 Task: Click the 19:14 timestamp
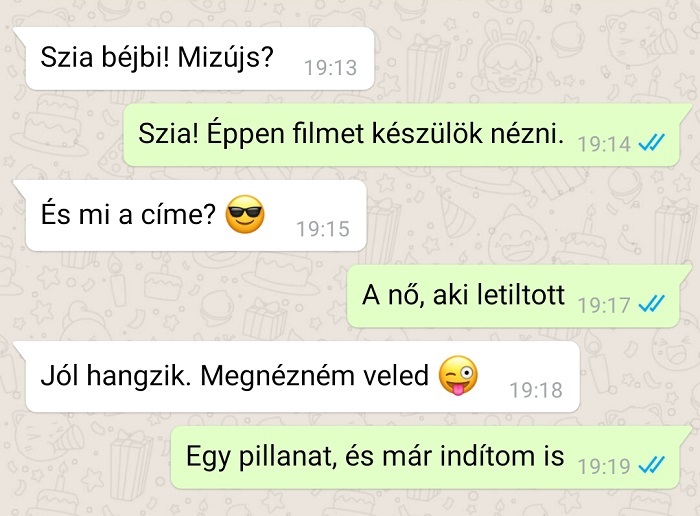(x=604, y=144)
